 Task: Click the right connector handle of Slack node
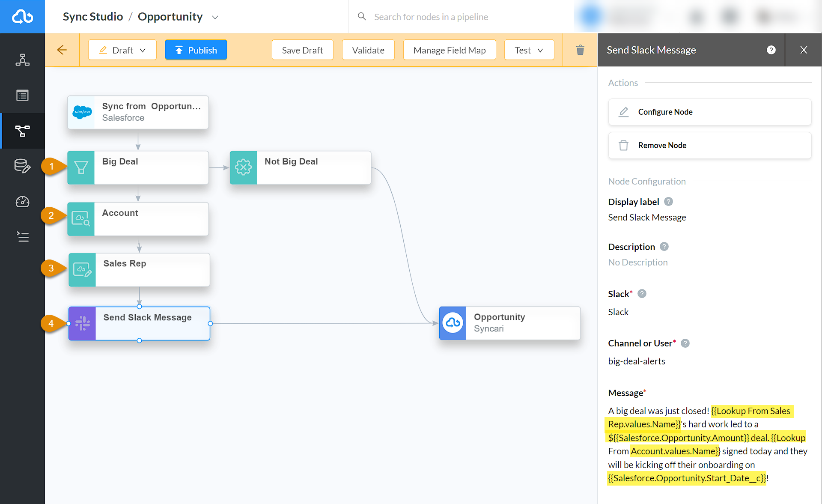(210, 324)
